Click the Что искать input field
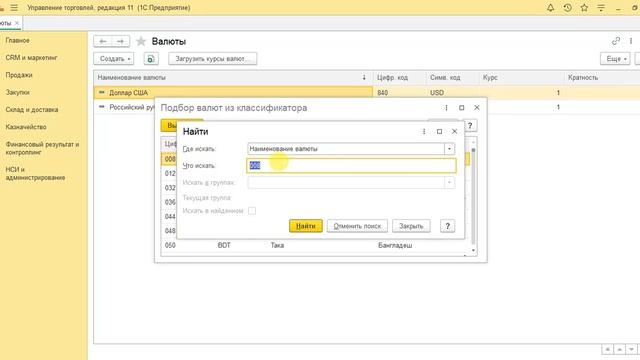This screenshot has height=360, width=640. pos(351,166)
